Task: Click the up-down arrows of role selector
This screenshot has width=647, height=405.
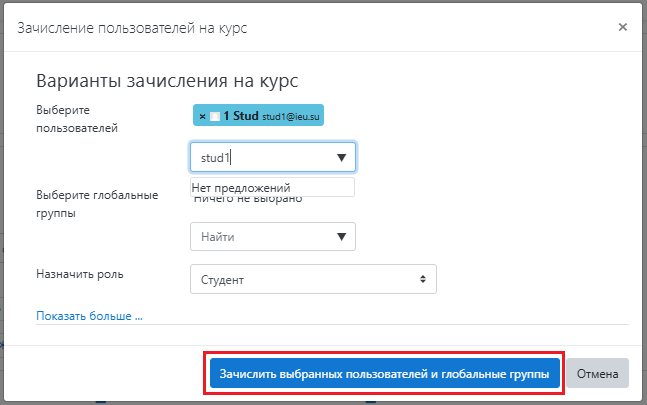Action: pos(423,279)
